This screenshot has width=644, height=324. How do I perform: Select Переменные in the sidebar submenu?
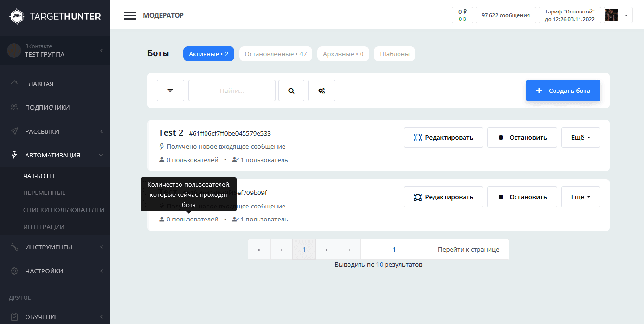(x=44, y=193)
